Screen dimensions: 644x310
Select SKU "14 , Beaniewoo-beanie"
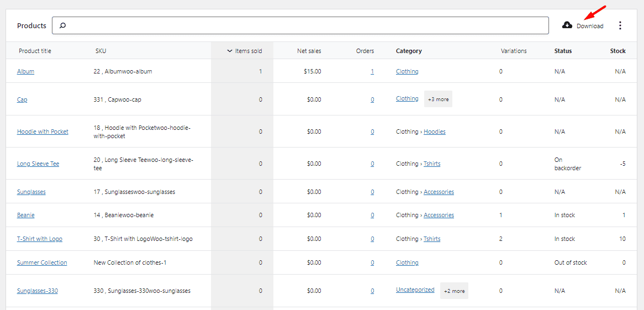pos(124,215)
